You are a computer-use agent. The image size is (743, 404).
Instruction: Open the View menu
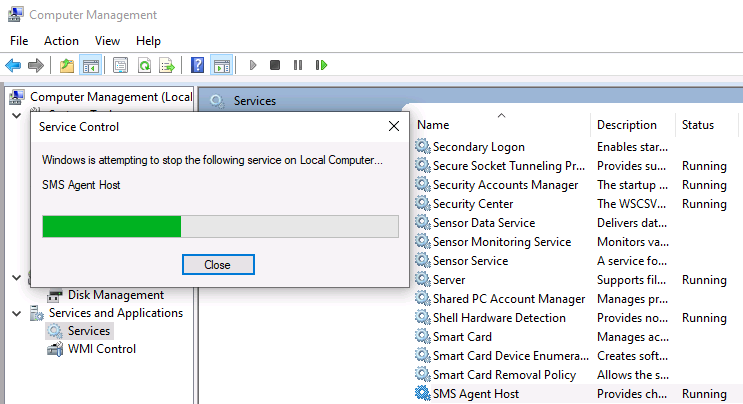point(107,41)
